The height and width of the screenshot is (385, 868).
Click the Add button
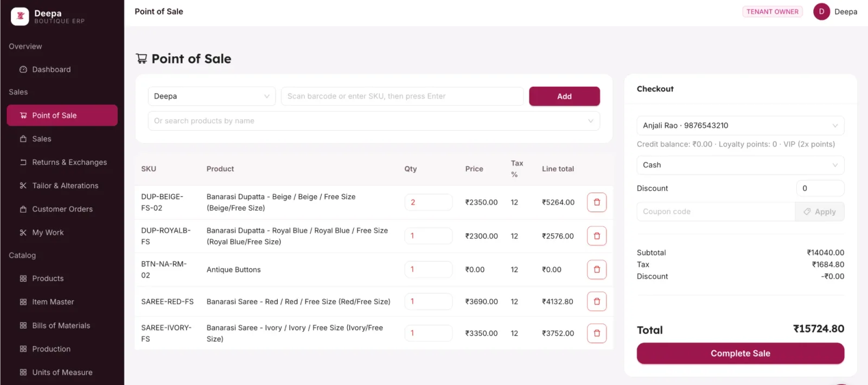[x=564, y=96]
